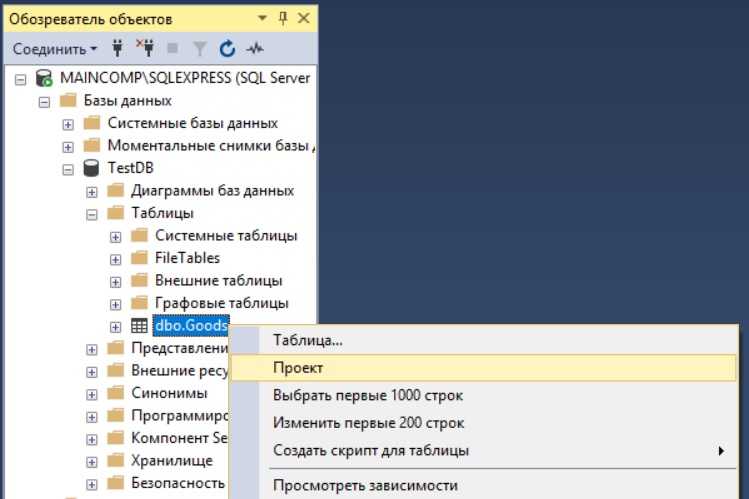Viewport: 749px width, 499px height.
Task: Toggle the auto-hide pin of Object Explorer
Action: [x=283, y=19]
